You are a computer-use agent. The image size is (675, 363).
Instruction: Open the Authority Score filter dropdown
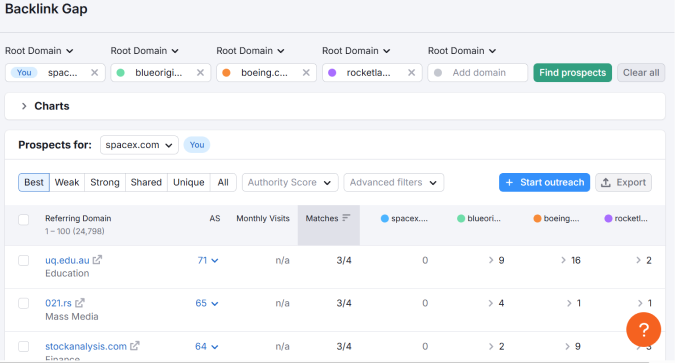290,183
